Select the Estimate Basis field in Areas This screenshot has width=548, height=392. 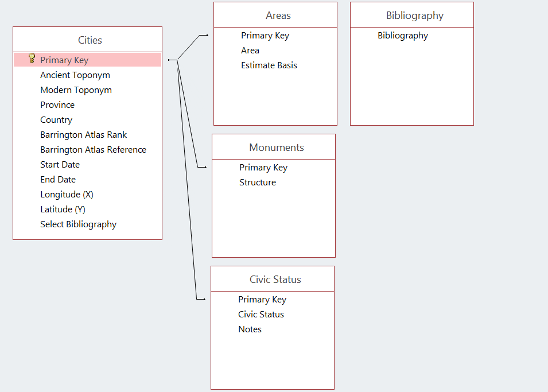click(269, 65)
